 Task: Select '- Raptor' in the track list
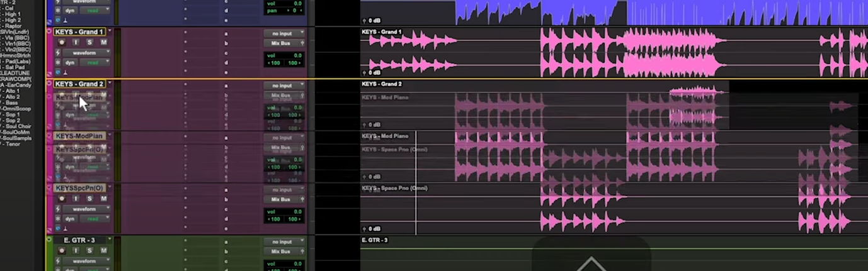(x=12, y=26)
